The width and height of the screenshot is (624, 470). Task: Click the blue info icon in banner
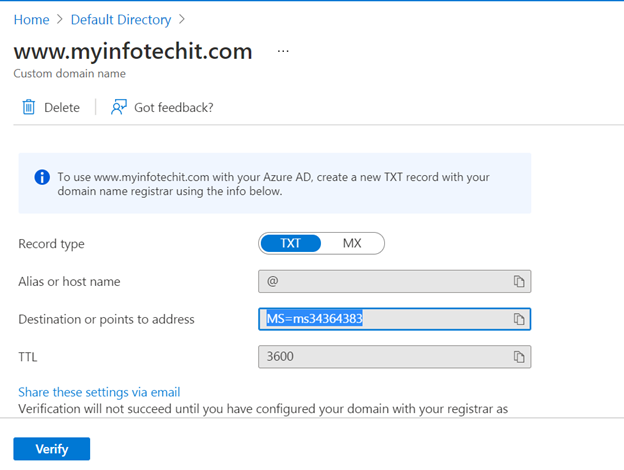pyautogui.click(x=42, y=177)
